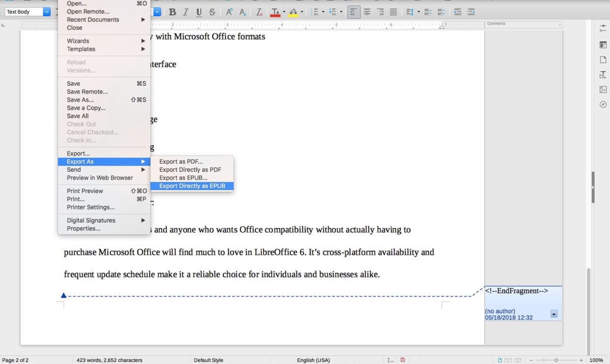Align text right
Viewport: 610px width, 364px height.
click(x=380, y=12)
